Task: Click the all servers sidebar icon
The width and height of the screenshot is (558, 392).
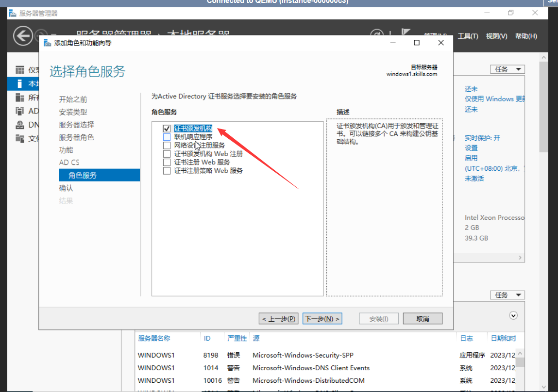Action: click(x=20, y=98)
